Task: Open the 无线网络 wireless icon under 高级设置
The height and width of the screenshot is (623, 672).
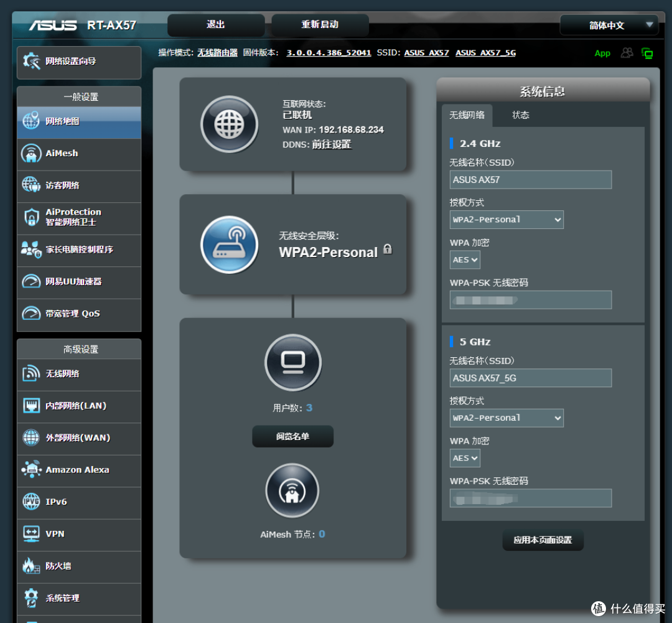Action: point(31,373)
